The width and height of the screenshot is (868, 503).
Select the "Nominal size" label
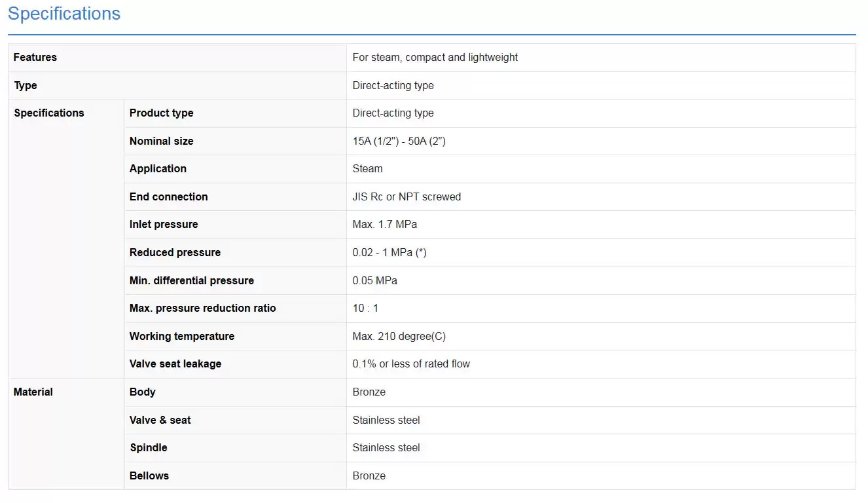tap(162, 141)
